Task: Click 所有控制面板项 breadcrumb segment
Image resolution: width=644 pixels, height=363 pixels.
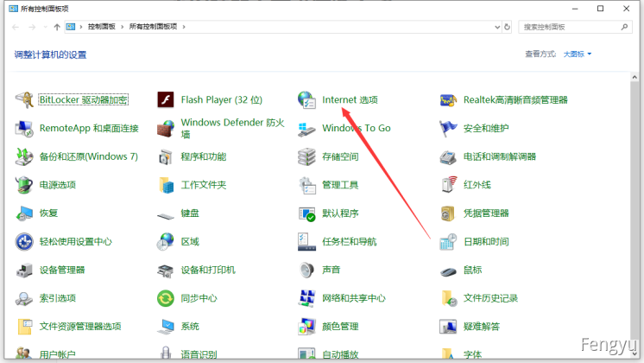Action: (153, 27)
